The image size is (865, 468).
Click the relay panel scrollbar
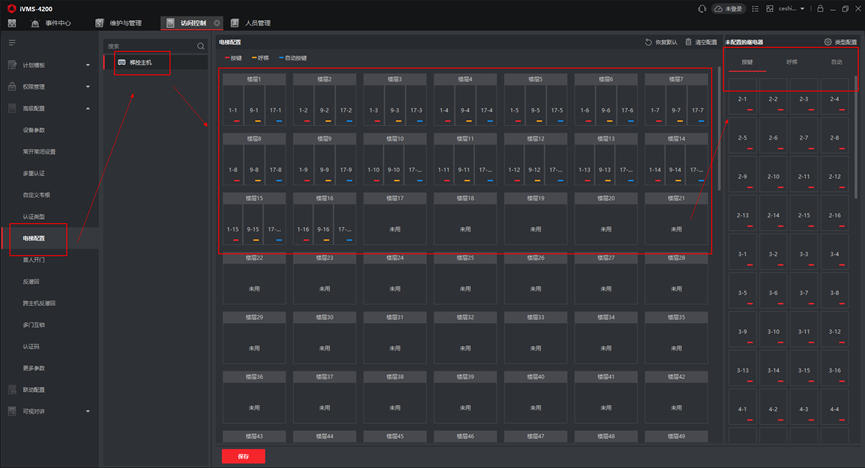(856, 138)
